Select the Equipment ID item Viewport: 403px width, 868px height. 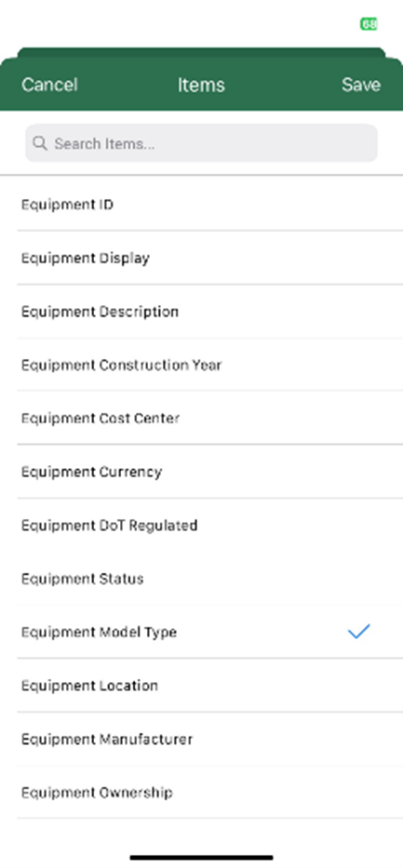[201, 205]
